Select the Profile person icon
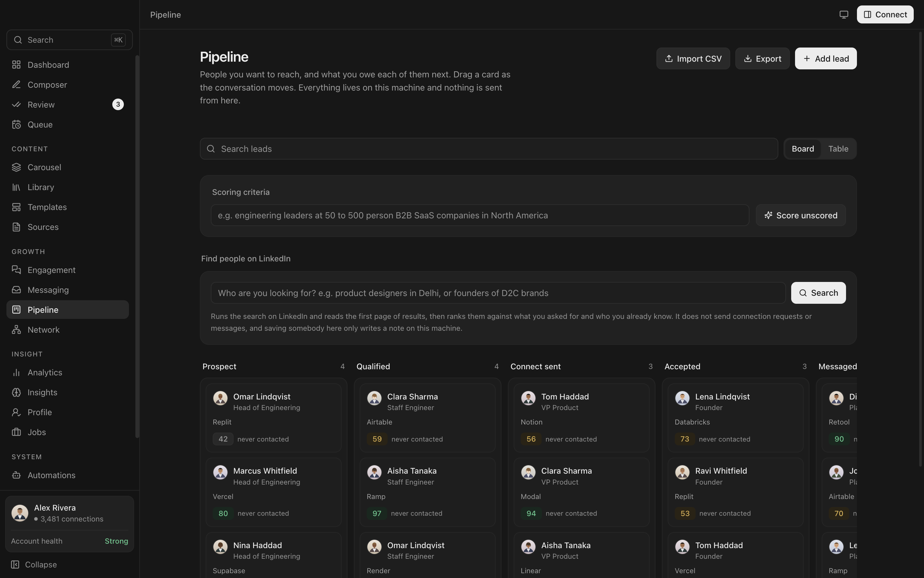 point(16,412)
